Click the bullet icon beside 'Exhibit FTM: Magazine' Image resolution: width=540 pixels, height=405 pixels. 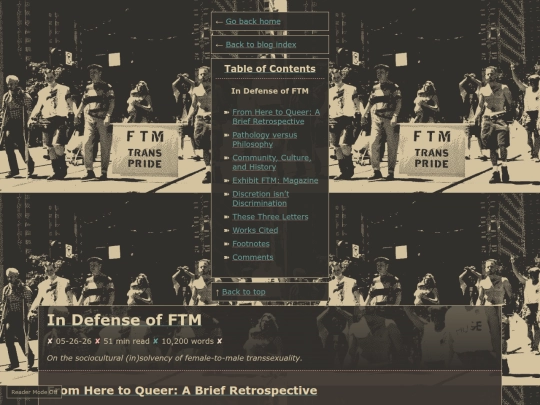click(x=226, y=180)
